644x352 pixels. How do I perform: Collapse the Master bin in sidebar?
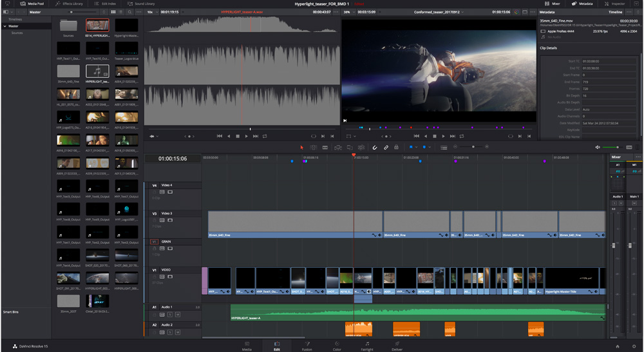[x=5, y=26]
